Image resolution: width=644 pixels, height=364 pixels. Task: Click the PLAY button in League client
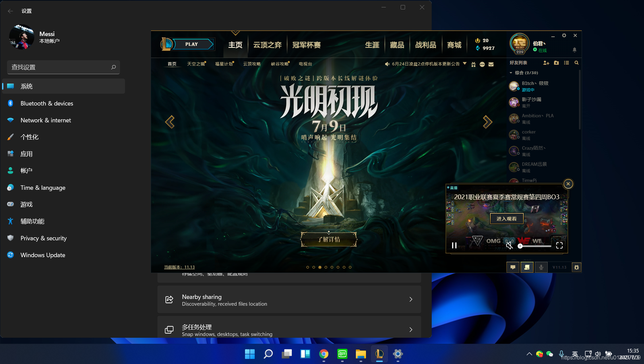[191, 44]
